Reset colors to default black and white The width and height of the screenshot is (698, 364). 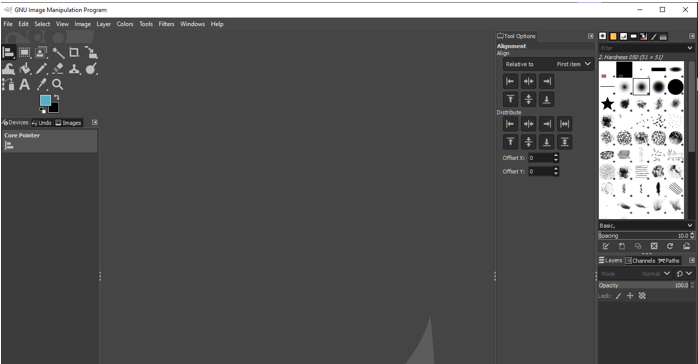42,110
